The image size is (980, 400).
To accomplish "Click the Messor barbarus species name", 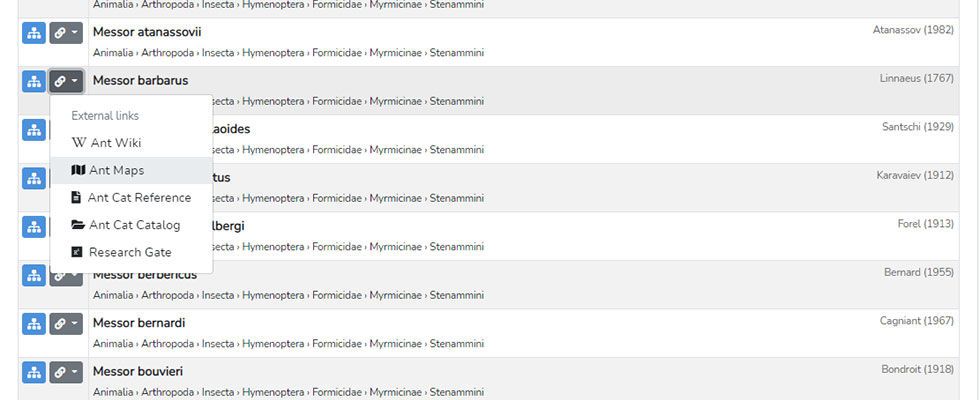I will [x=141, y=81].
